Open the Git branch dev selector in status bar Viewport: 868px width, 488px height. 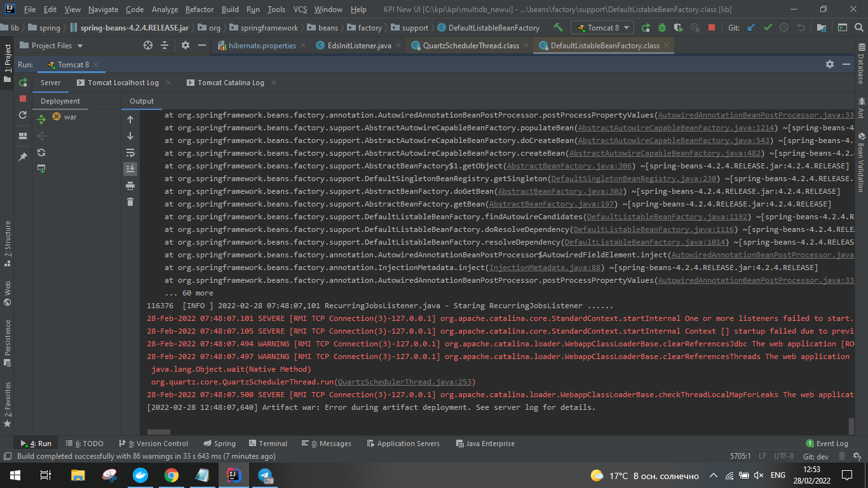pyautogui.click(x=816, y=456)
